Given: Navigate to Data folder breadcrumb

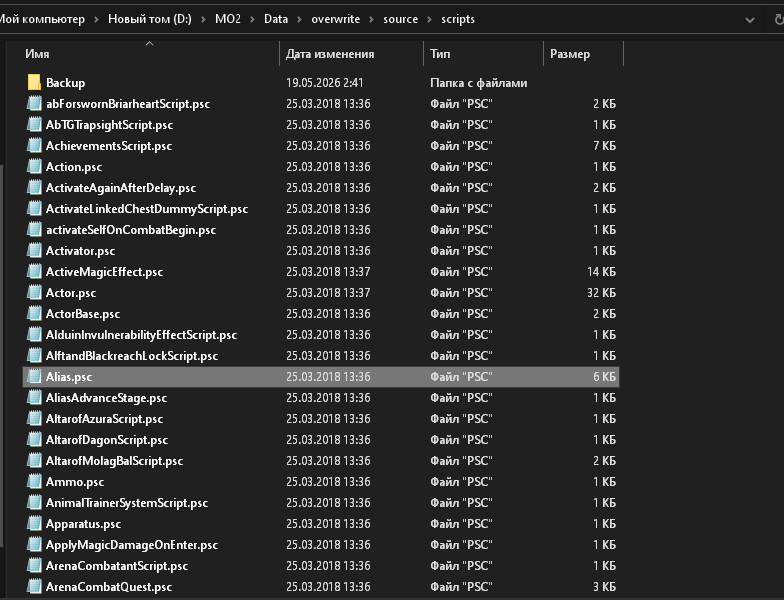Looking at the screenshot, I should click(x=276, y=19).
